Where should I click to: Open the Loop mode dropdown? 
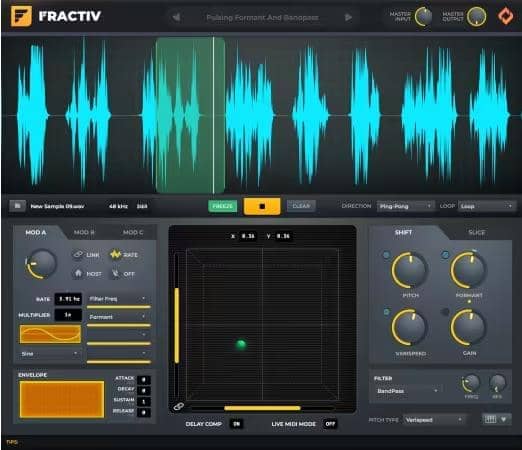(486, 206)
